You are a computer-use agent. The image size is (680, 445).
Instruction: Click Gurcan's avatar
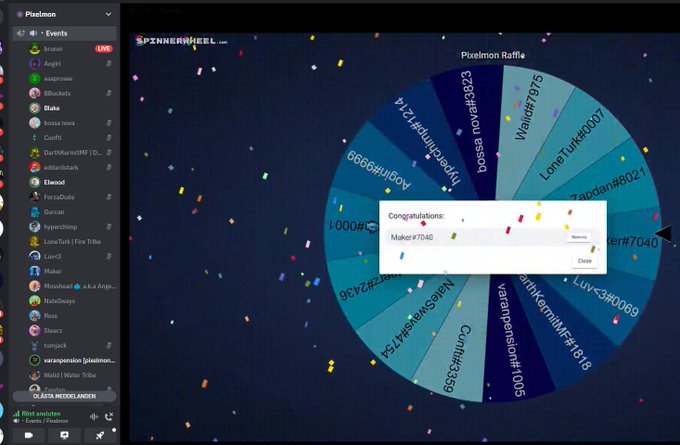point(35,212)
